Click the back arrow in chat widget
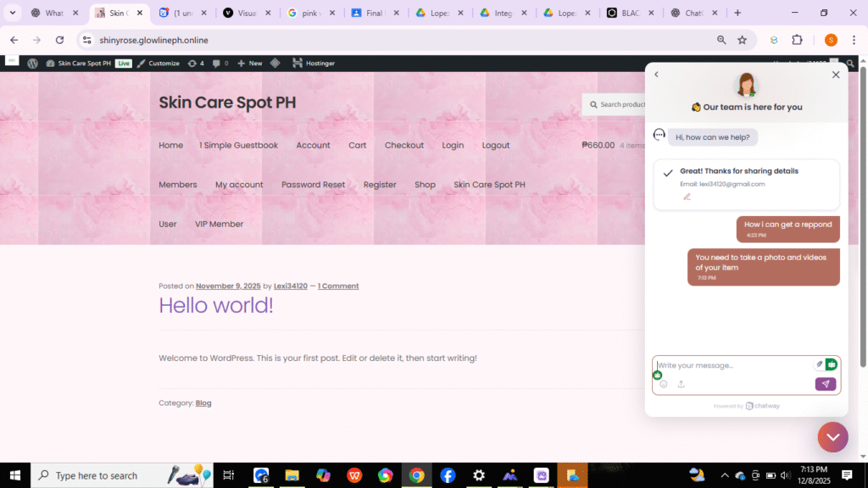The width and height of the screenshot is (868, 488). click(656, 75)
